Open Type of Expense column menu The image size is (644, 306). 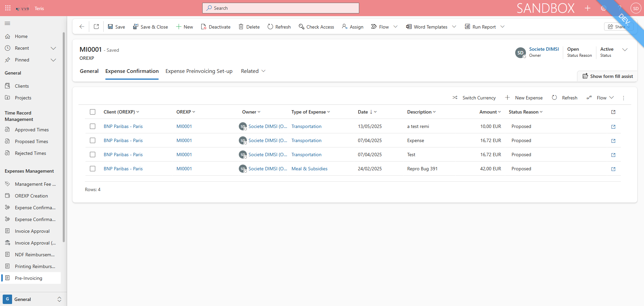[311, 112]
